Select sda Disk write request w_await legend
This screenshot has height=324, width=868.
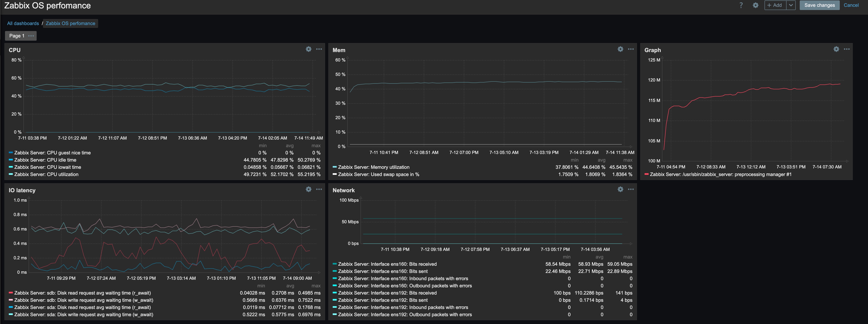pyautogui.click(x=83, y=315)
